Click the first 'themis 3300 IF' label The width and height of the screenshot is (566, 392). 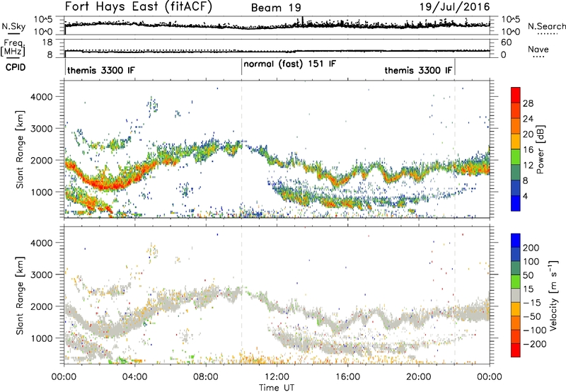click(x=100, y=70)
